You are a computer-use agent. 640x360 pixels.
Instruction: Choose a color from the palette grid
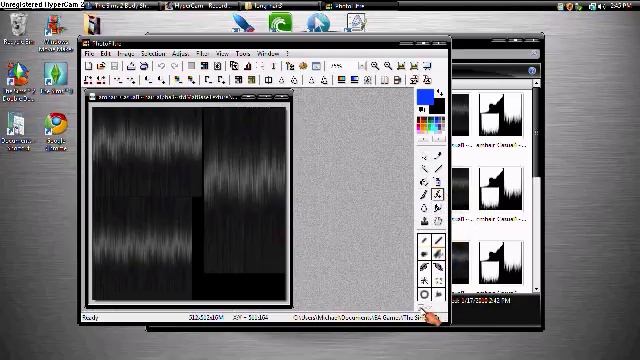[x=431, y=125]
